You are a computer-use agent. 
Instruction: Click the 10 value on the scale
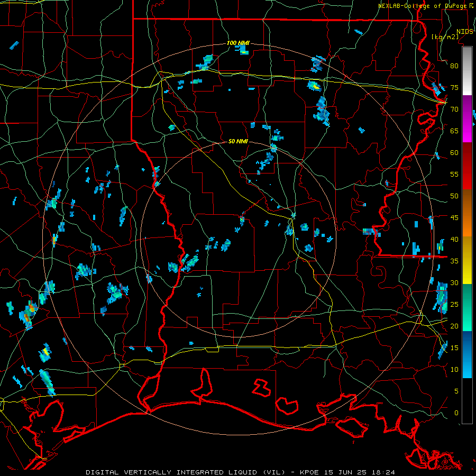click(x=454, y=370)
